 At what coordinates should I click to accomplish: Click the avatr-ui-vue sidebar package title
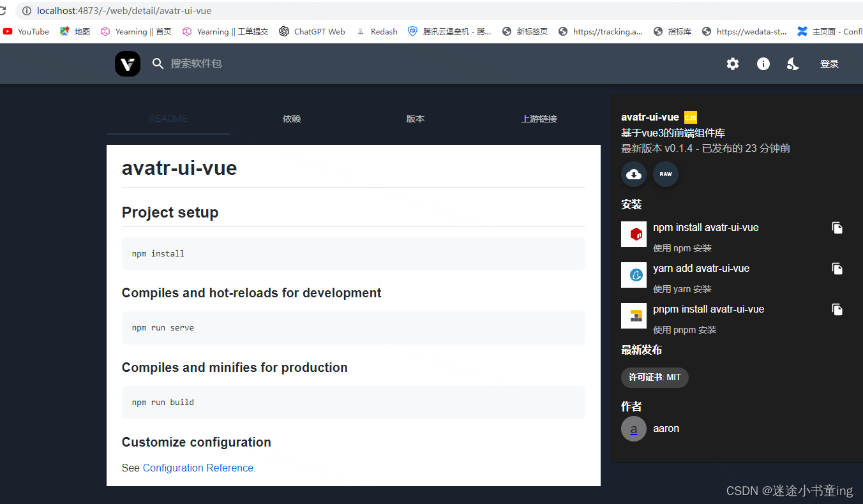coord(650,117)
